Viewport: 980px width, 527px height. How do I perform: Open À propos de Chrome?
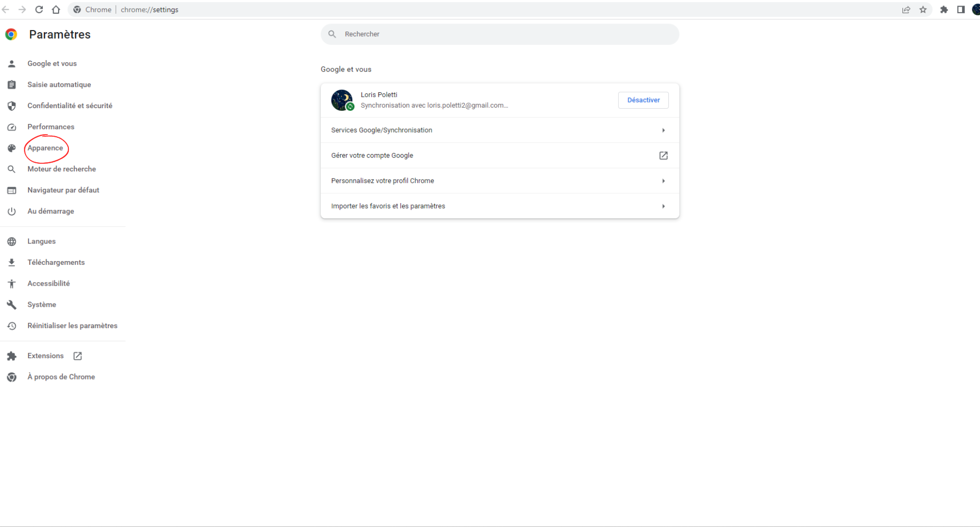coord(61,377)
